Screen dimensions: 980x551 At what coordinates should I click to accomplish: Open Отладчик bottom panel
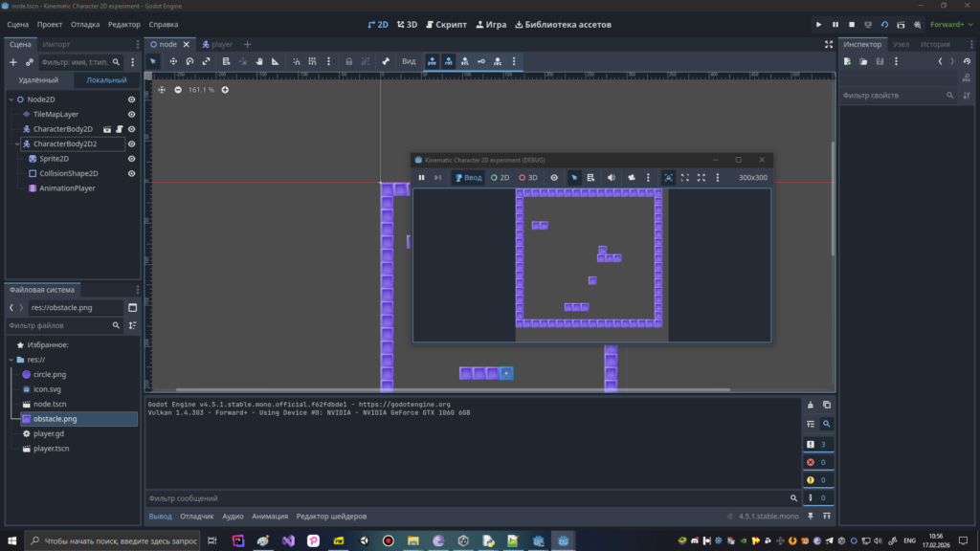coord(196,517)
